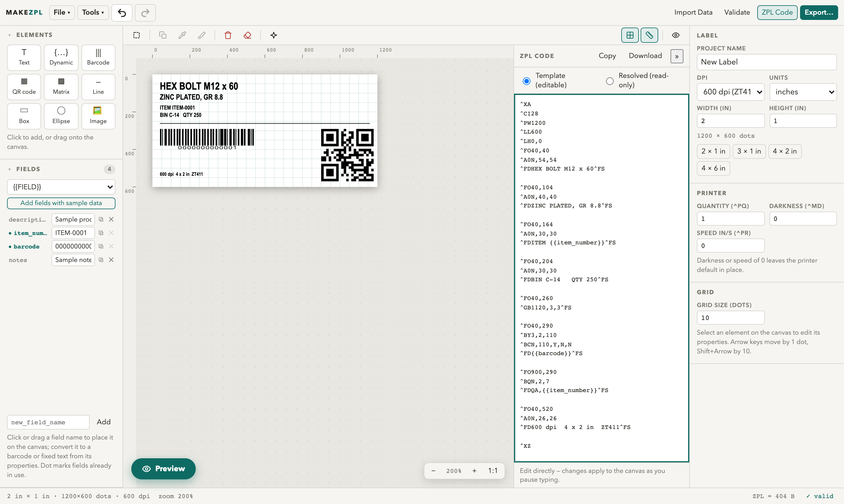844x504 pixels.
Task: Collapse the Elements section
Action: [9, 35]
